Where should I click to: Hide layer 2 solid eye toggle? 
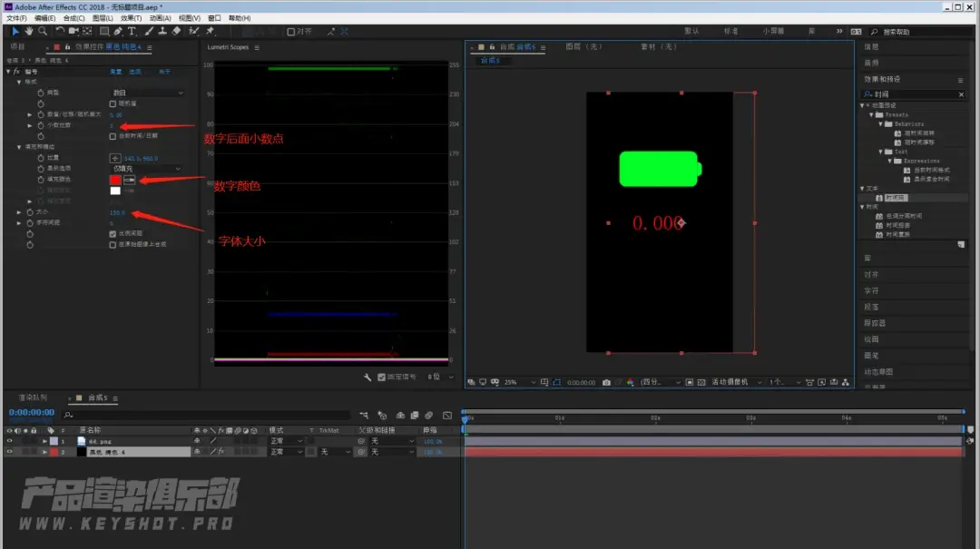click(x=9, y=452)
